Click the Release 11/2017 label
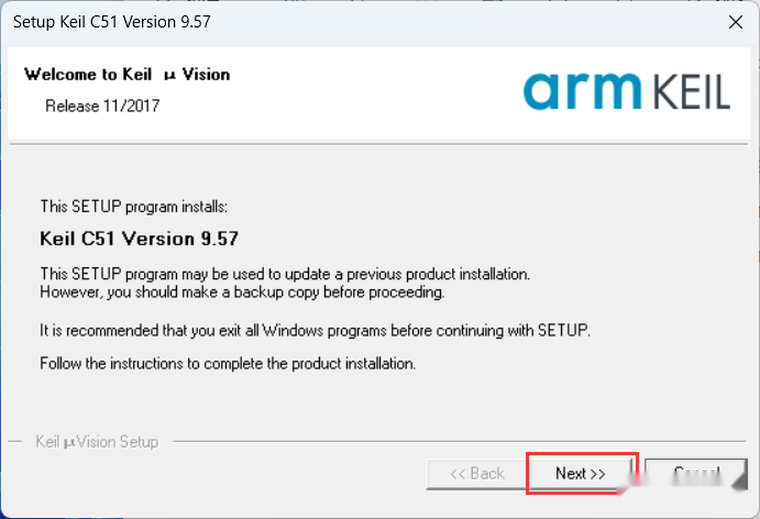 pyautogui.click(x=102, y=106)
